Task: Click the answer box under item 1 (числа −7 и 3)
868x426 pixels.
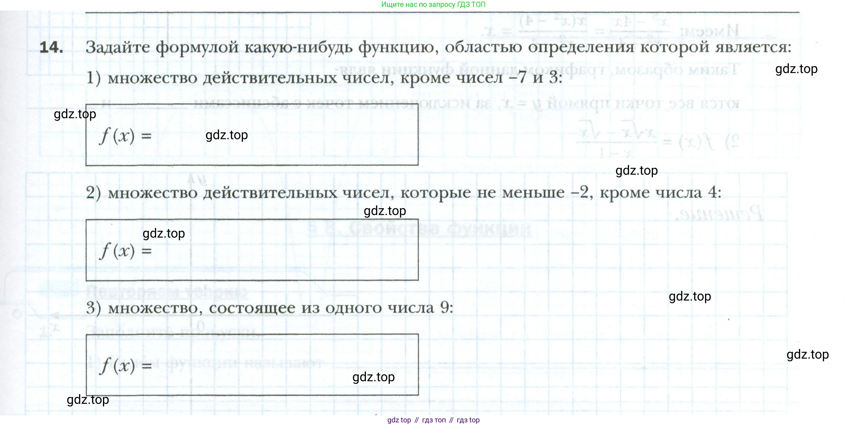Action: [x=252, y=135]
